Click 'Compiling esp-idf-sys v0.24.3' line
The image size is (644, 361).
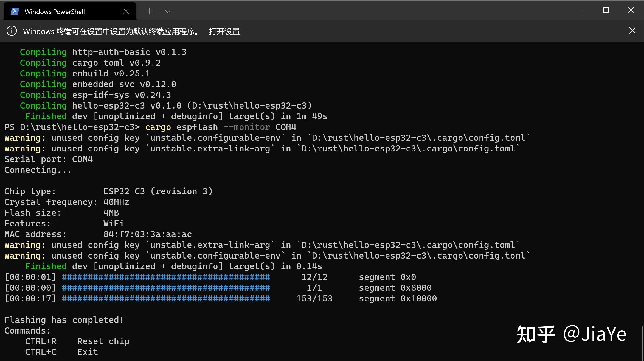[x=95, y=95]
